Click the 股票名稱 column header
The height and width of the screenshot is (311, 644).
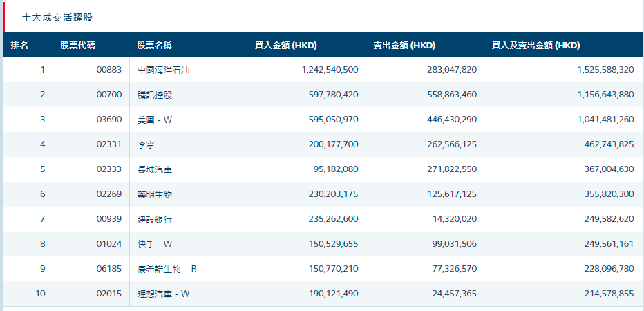pyautogui.click(x=154, y=46)
